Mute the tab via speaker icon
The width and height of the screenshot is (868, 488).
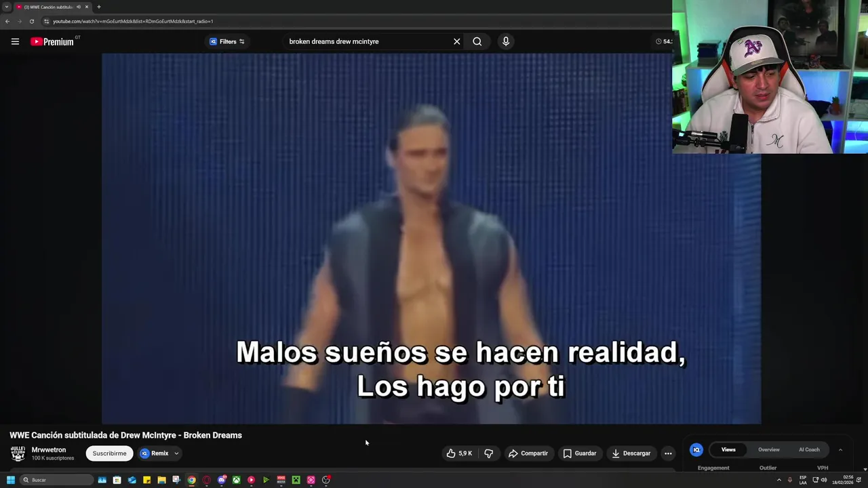(x=79, y=7)
